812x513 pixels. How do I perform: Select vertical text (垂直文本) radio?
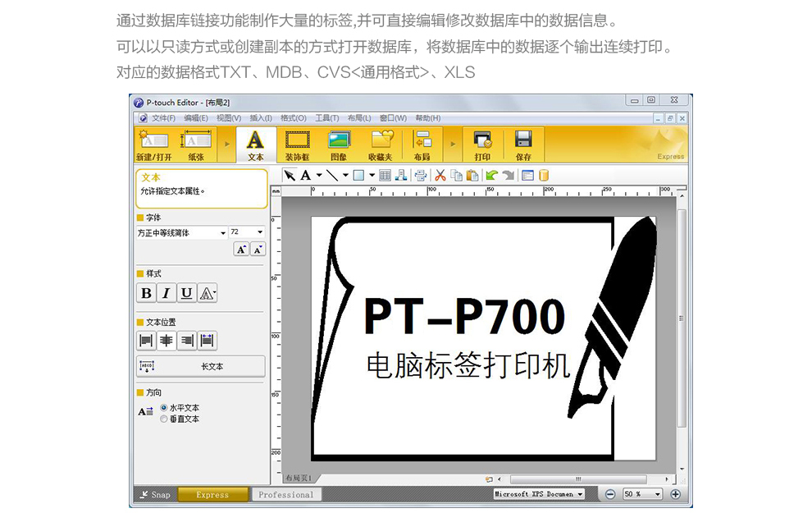tap(164, 419)
